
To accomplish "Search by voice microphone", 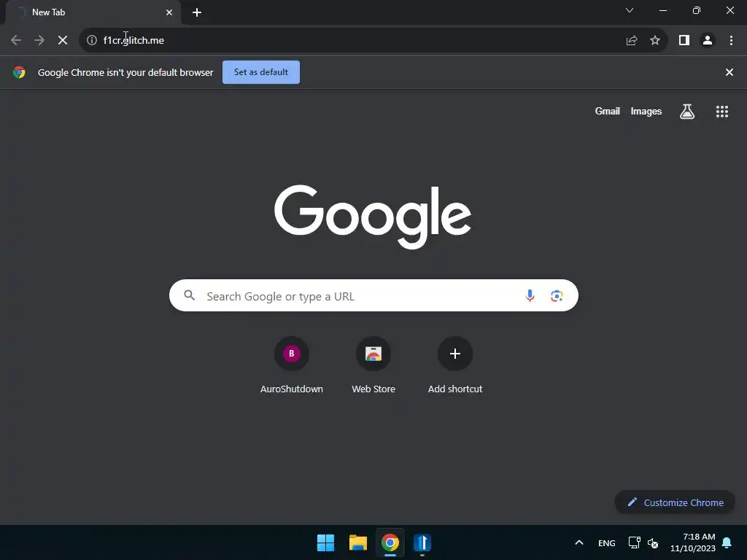I will [530, 296].
